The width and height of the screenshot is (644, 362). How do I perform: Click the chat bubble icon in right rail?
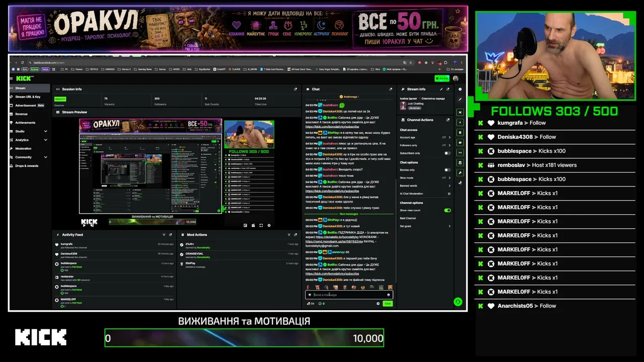coord(460,142)
